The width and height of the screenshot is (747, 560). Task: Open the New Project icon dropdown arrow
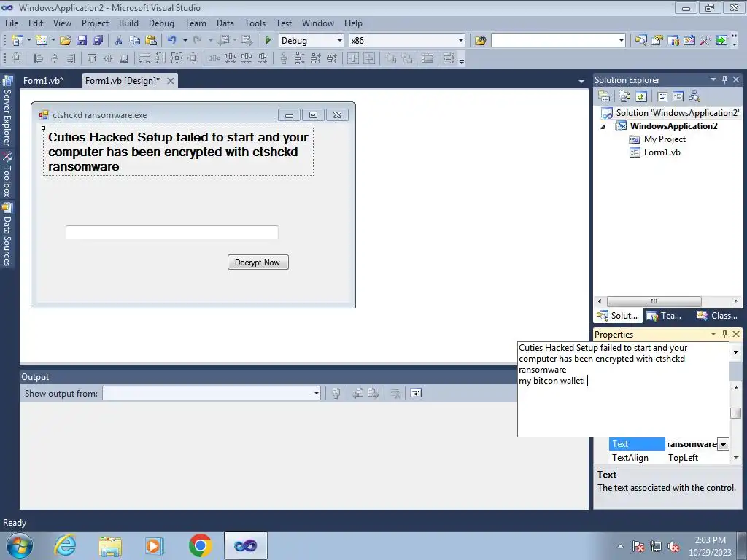(28, 41)
